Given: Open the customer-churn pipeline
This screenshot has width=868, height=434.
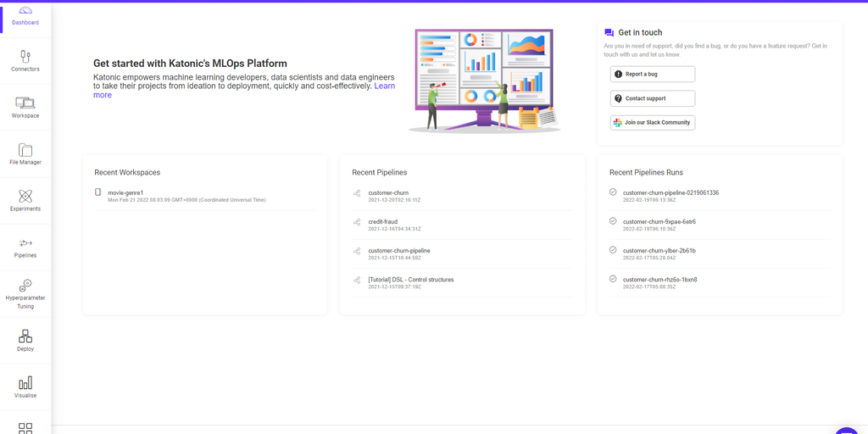Looking at the screenshot, I should click(388, 192).
